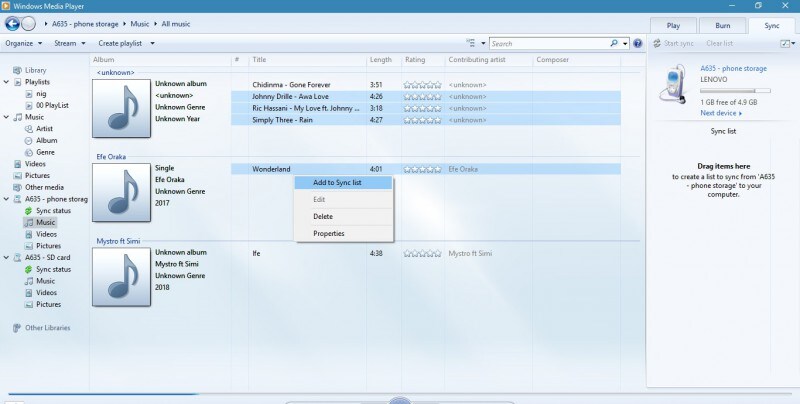Select the Mystro ft Simi album art

(x=121, y=277)
